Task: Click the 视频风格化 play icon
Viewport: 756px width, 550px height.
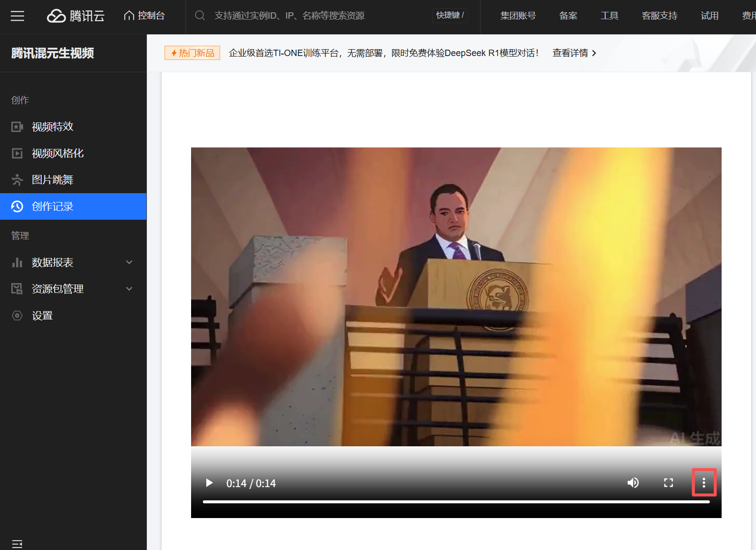Action: click(17, 153)
